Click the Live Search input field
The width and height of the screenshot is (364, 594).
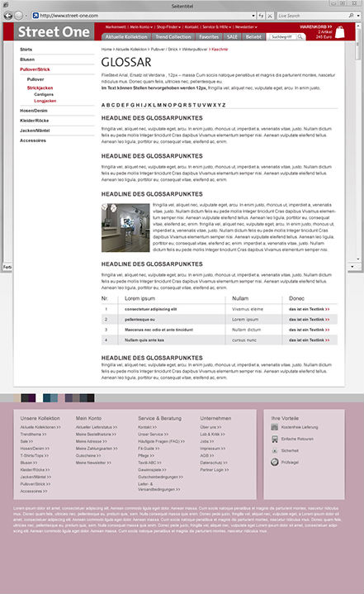(312, 16)
